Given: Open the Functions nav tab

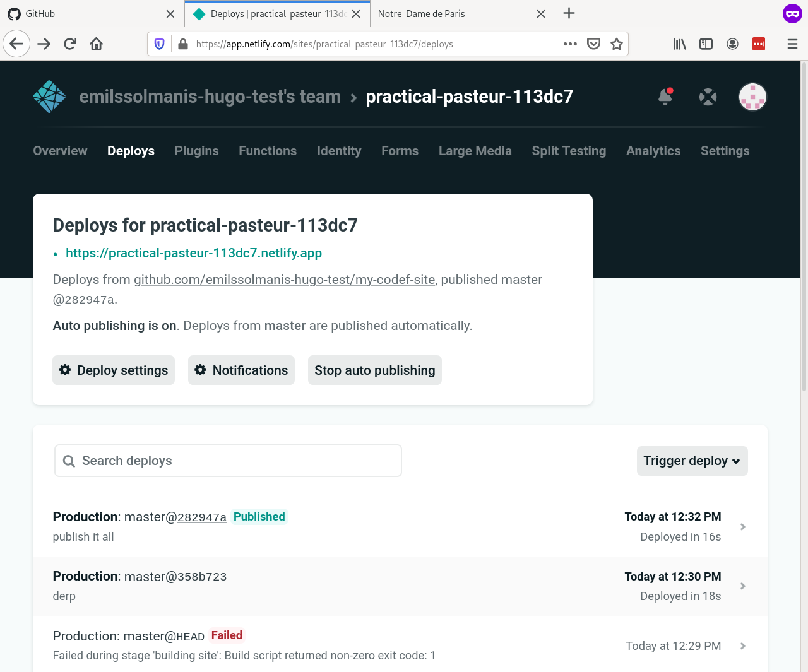Looking at the screenshot, I should (x=268, y=151).
